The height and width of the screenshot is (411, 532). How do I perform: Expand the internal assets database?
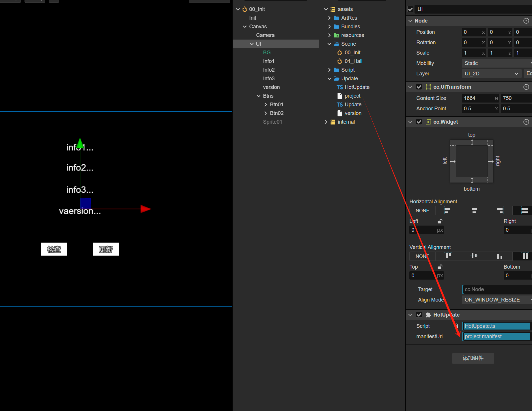point(326,122)
